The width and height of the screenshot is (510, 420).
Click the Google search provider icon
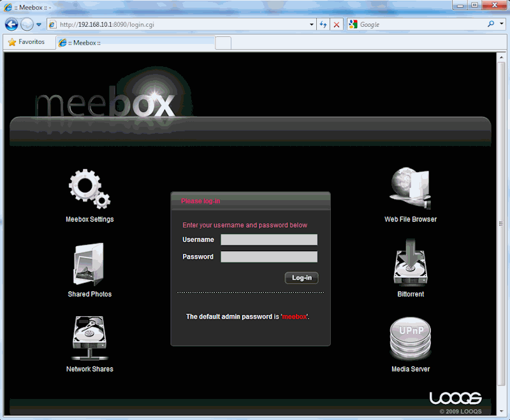(353, 24)
